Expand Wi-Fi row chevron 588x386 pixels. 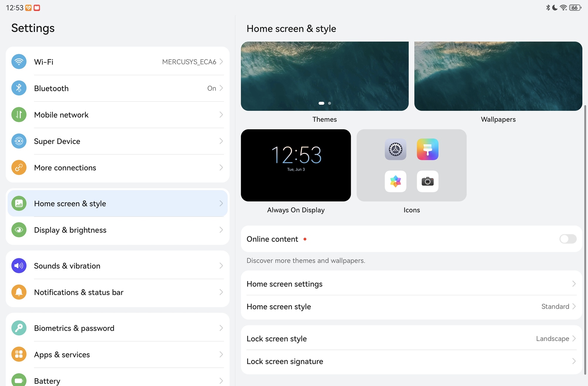pos(221,62)
